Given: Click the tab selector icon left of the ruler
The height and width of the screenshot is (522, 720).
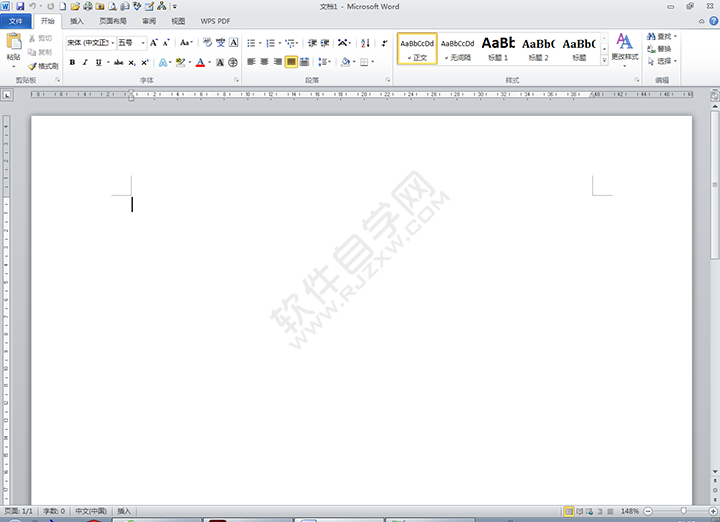Looking at the screenshot, I should (7, 95).
